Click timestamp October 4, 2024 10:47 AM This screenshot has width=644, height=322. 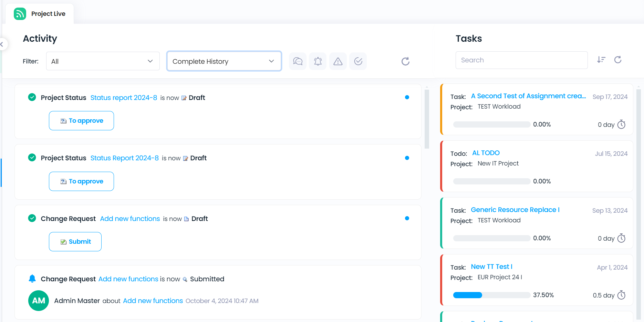222,301
